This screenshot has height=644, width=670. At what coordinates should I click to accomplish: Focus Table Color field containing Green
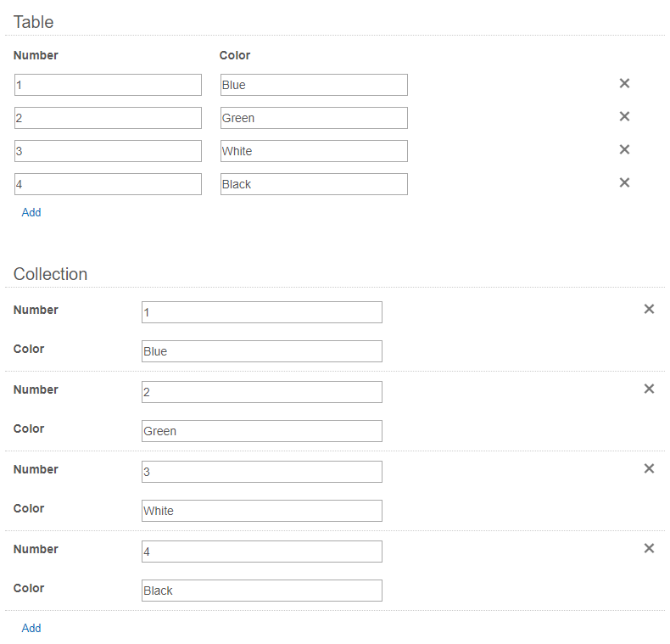pyautogui.click(x=314, y=118)
